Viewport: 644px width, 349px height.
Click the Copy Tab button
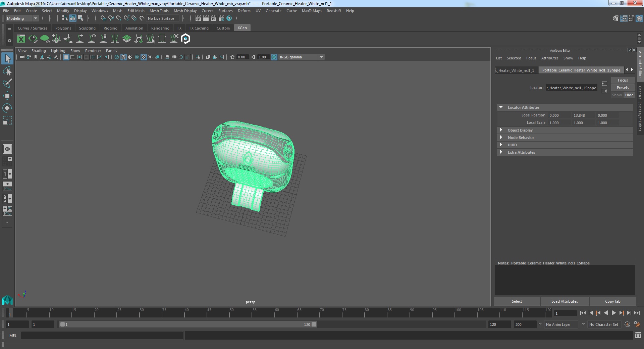612,301
